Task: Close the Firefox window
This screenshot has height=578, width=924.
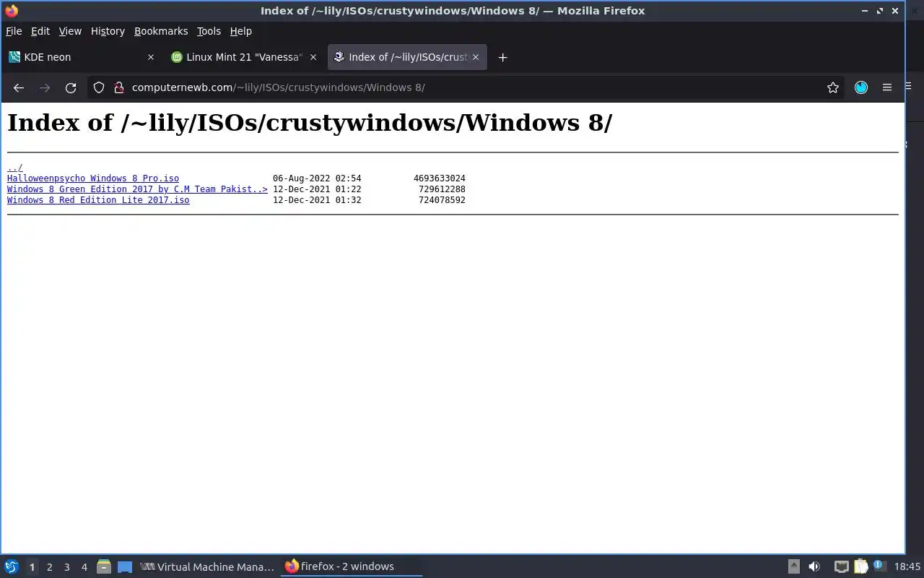Action: pos(895,11)
